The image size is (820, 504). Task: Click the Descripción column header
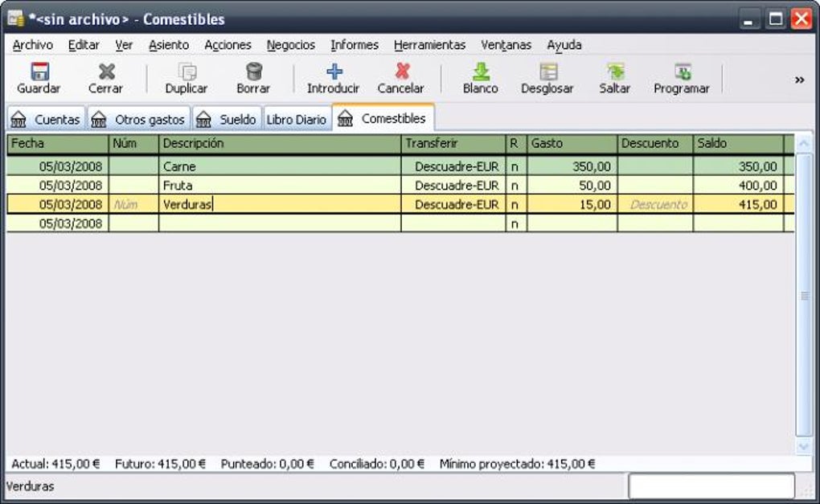(280, 143)
